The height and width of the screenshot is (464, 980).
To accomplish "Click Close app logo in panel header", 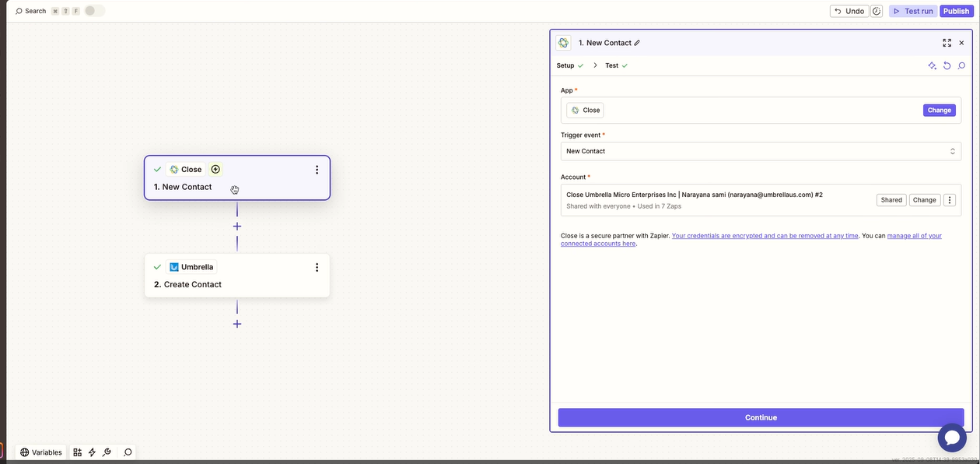I will tap(563, 43).
